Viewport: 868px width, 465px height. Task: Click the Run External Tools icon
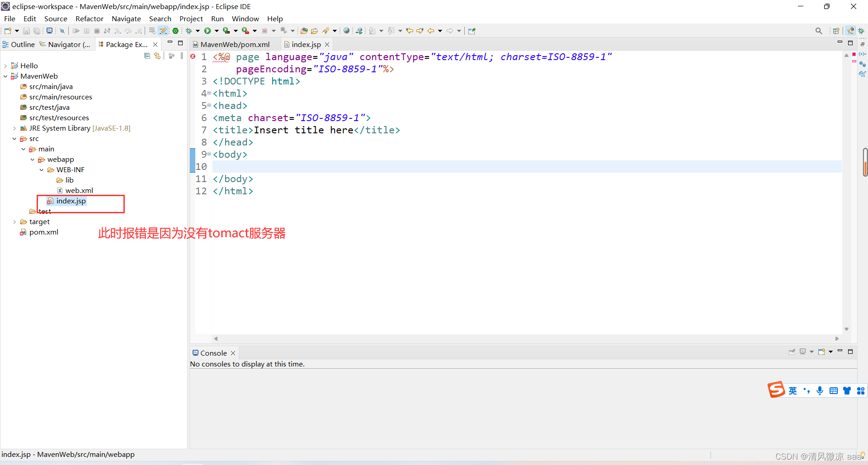pos(245,31)
